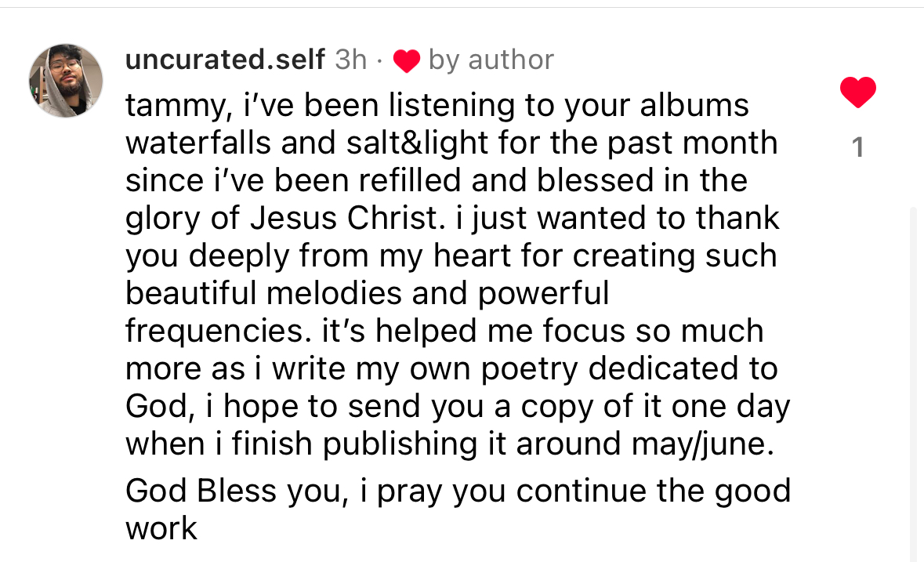Like the comment with the large heart
The image size is (924, 562).
(857, 92)
